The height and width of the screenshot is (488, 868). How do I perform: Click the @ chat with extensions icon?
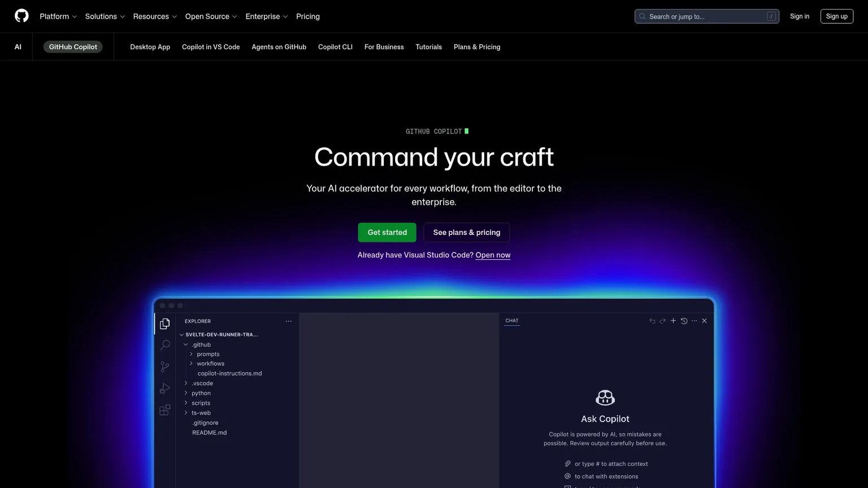567,476
